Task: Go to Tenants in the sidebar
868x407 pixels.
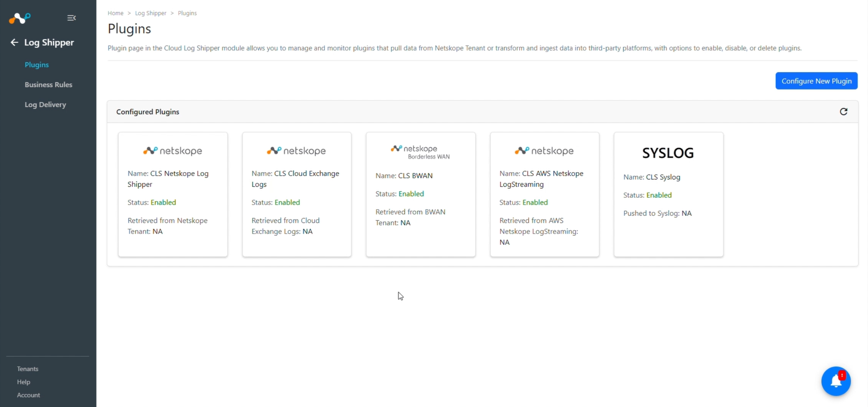Action: pos(28,369)
